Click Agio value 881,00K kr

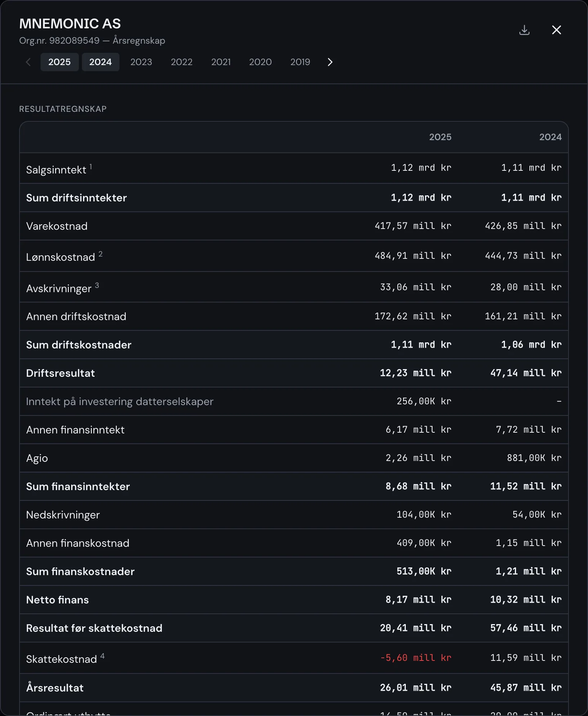coord(534,458)
